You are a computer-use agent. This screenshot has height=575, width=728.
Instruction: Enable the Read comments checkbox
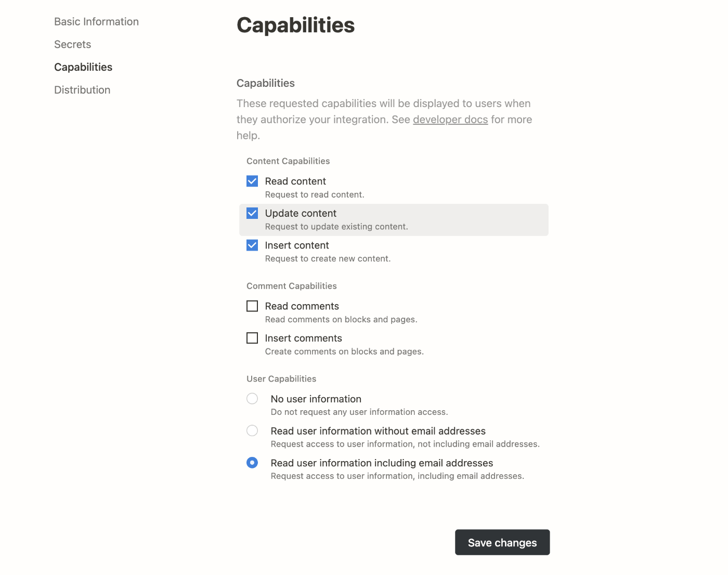[x=252, y=306]
